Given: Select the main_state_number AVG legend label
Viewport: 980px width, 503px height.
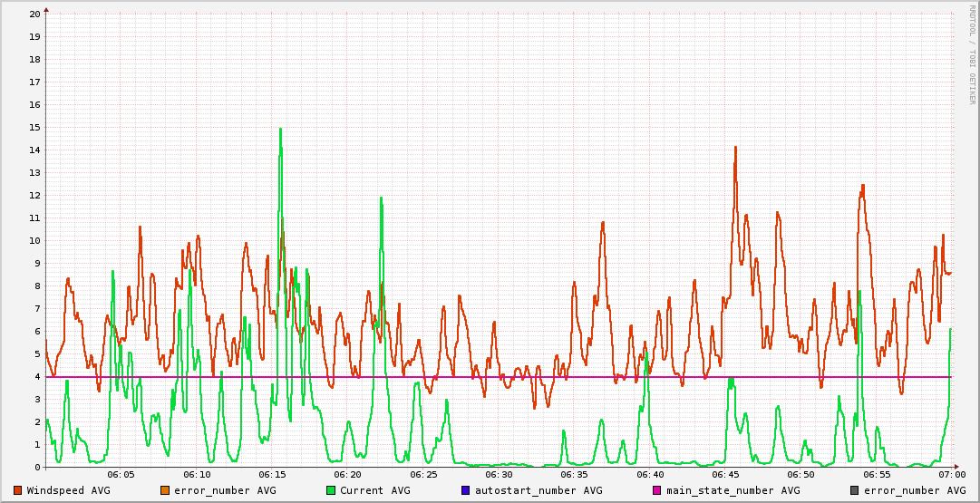Looking at the screenshot, I should pyautogui.click(x=733, y=490).
